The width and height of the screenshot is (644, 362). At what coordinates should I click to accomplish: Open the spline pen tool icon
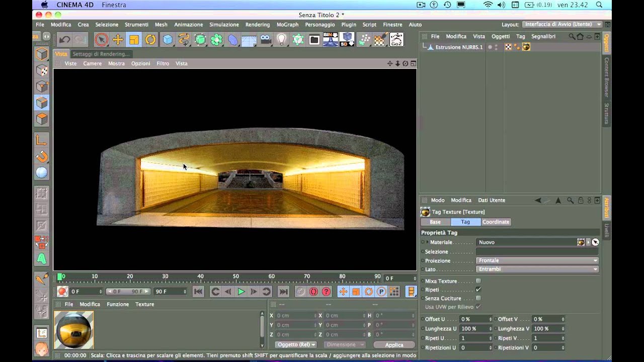coord(184,40)
